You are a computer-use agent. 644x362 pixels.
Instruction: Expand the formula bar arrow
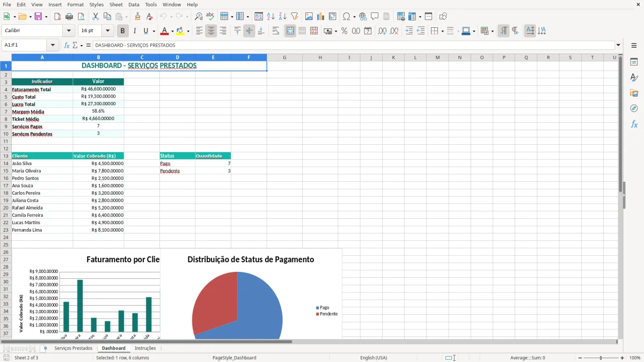(x=618, y=46)
